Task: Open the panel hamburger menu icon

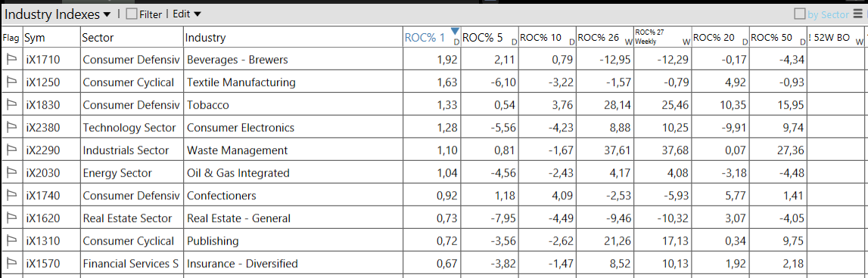Action: (857, 14)
